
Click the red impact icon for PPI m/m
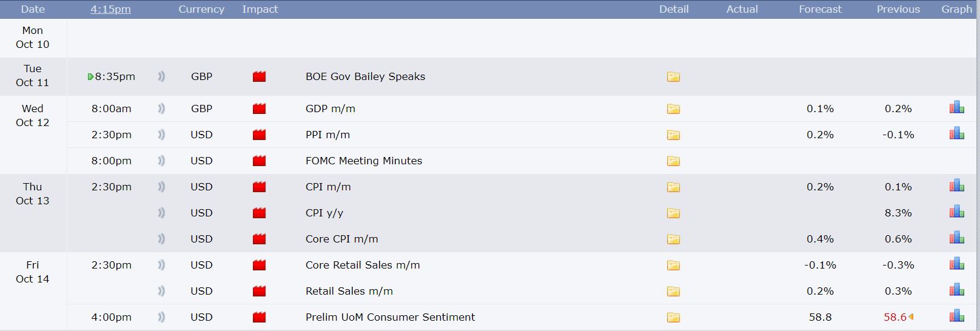259,135
